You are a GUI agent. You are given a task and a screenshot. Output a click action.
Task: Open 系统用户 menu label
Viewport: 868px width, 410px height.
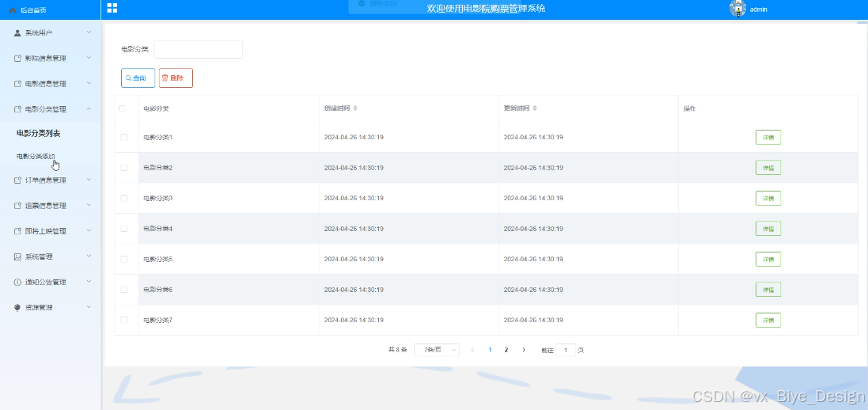tap(39, 32)
